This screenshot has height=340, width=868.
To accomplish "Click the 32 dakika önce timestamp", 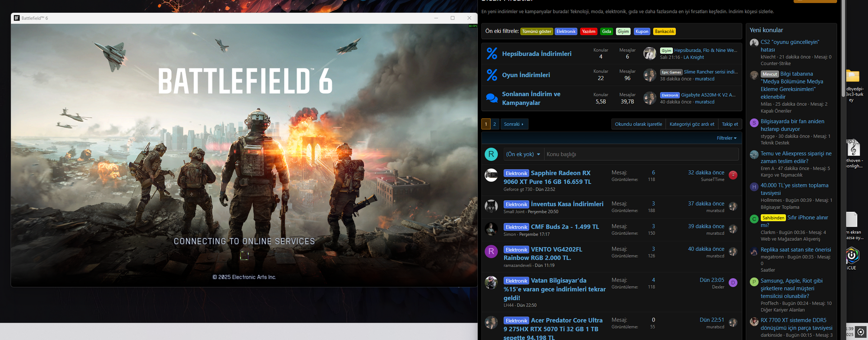I will [706, 172].
